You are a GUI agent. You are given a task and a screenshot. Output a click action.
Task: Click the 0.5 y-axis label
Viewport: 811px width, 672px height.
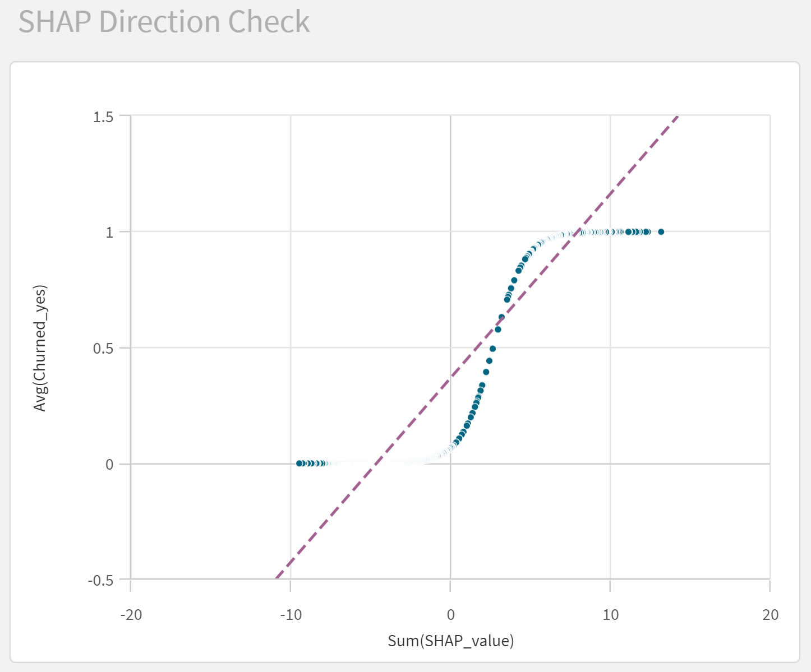coord(104,348)
